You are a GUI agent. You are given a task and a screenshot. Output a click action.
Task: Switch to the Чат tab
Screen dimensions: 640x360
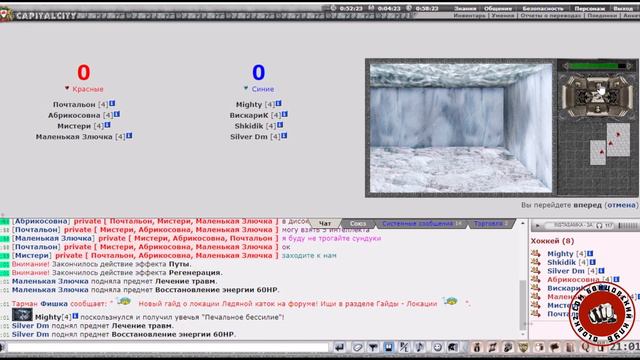pos(325,223)
